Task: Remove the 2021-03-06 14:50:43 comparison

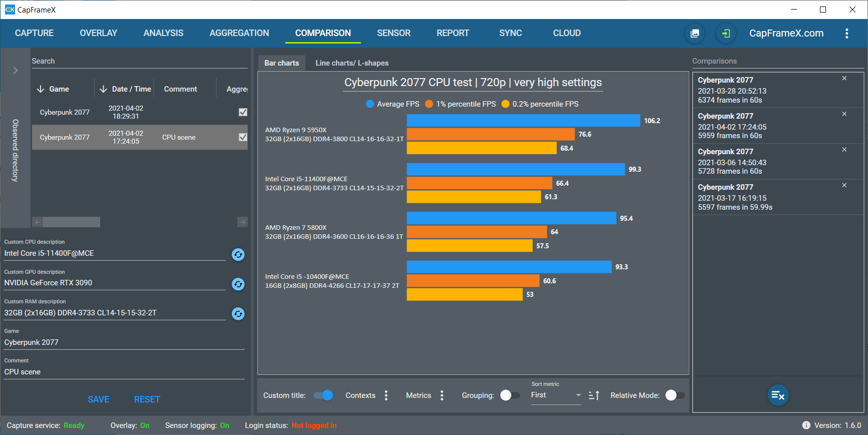Action: (x=844, y=150)
